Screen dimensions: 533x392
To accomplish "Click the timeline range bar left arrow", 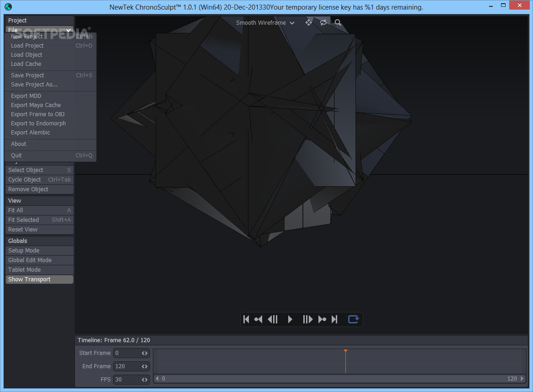I will click(x=157, y=378).
